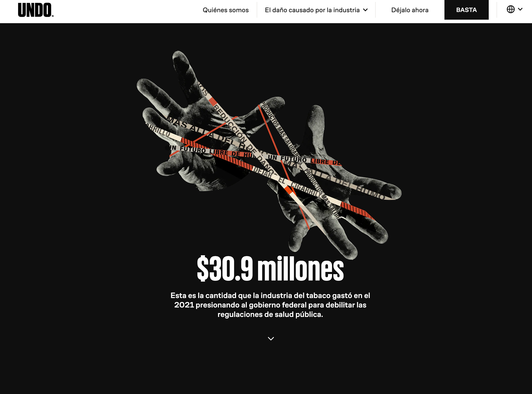Click the '$30.9 millones' headline
This screenshot has height=394, width=532.
click(x=270, y=269)
